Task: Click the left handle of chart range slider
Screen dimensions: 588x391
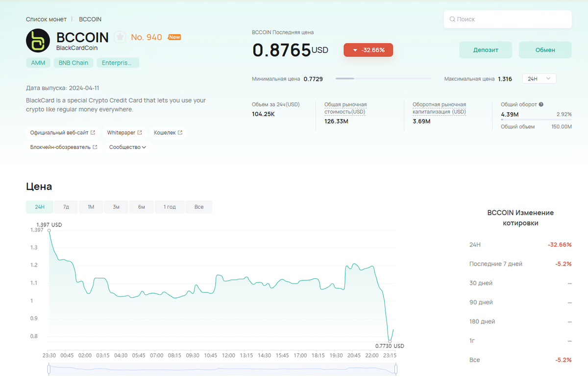Action: (x=49, y=369)
